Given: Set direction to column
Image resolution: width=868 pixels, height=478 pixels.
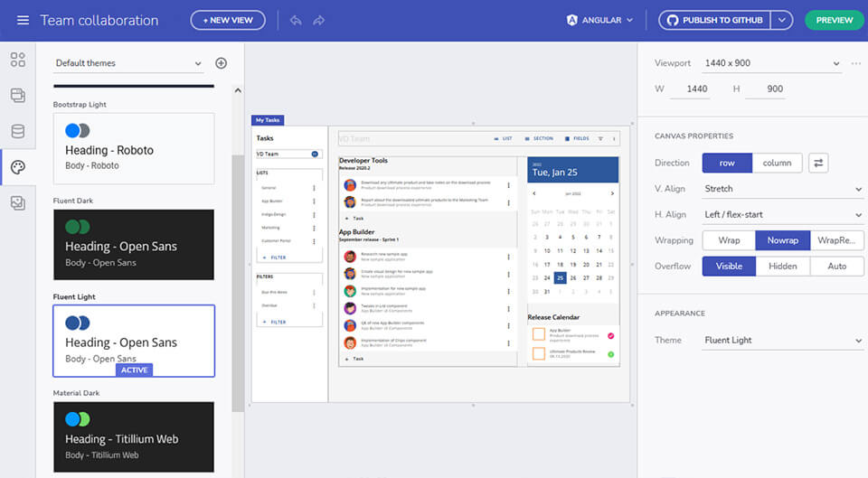Looking at the screenshot, I should pos(777,163).
